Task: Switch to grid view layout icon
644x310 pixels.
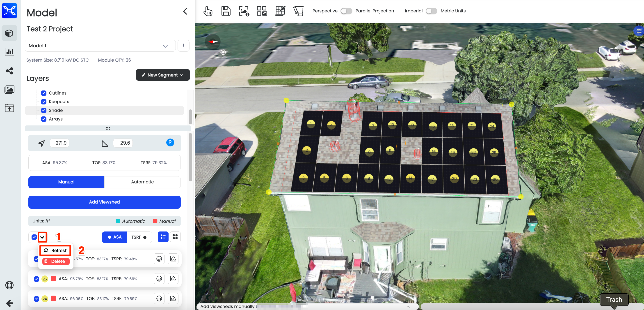Action: point(175,237)
